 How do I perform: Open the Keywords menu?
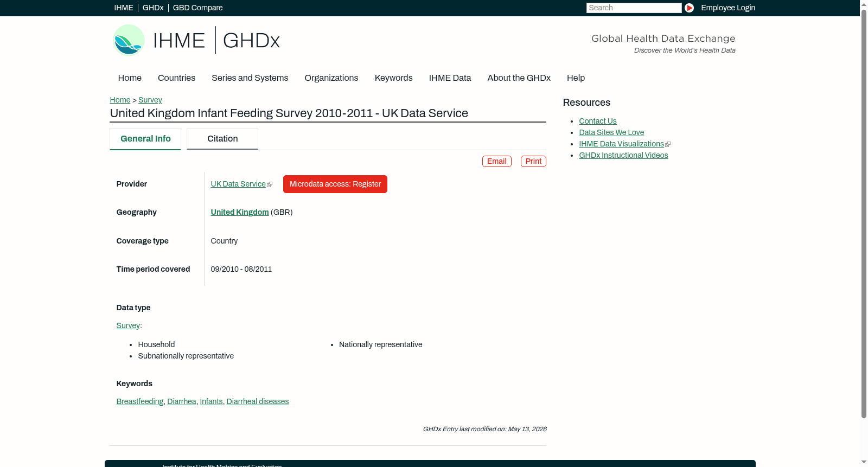click(394, 78)
